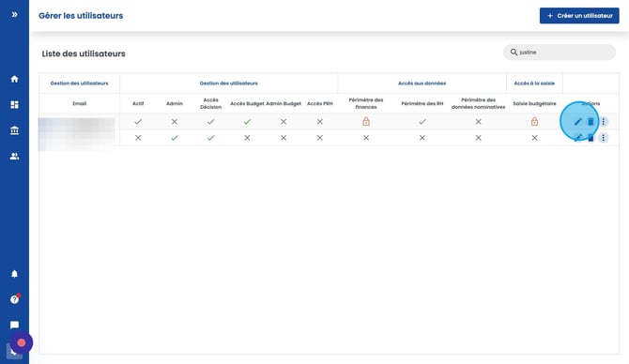The width and height of the screenshot is (629, 364).
Task: Click the Périmètre des finances lock icon
Action: click(x=366, y=121)
